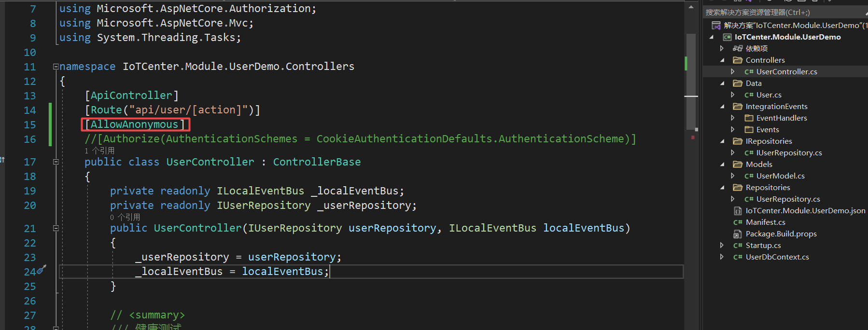The height and width of the screenshot is (330, 868).
Task: Click the IoTCenter.Module.UserDemo project icon
Action: [727, 37]
